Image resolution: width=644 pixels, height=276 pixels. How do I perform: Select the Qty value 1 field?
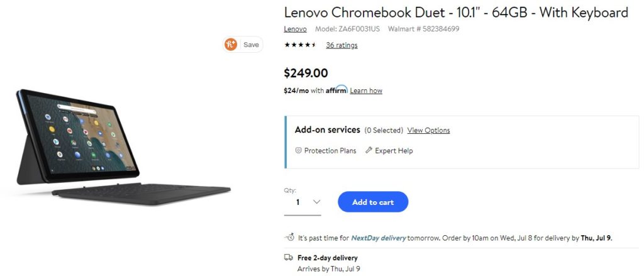pyautogui.click(x=303, y=202)
